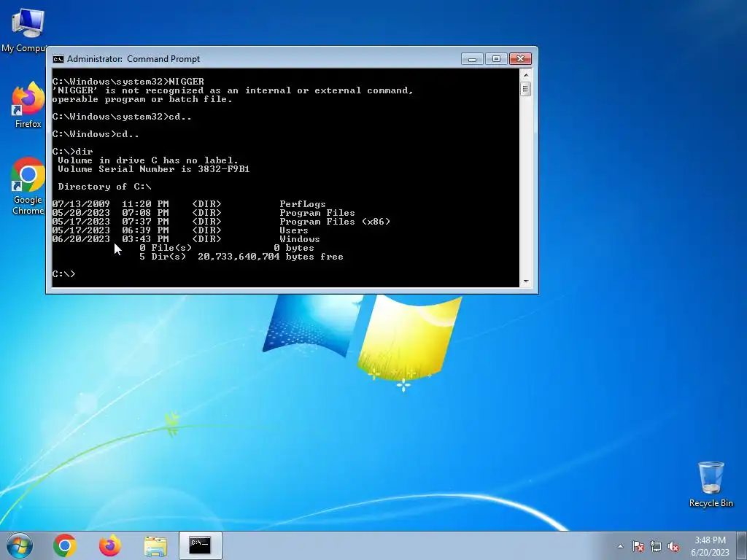
Task: Open network status tray icon
Action: [x=656, y=546]
